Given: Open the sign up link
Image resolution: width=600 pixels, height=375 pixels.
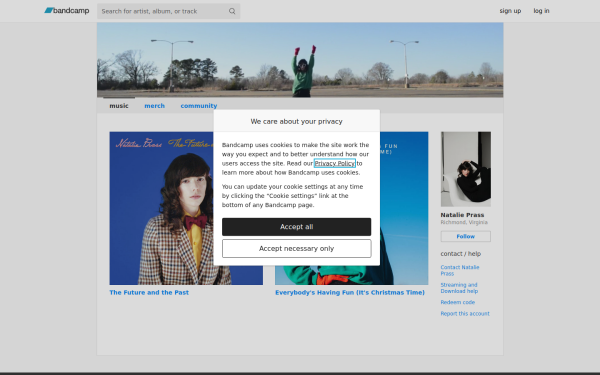Looking at the screenshot, I should 510,11.
